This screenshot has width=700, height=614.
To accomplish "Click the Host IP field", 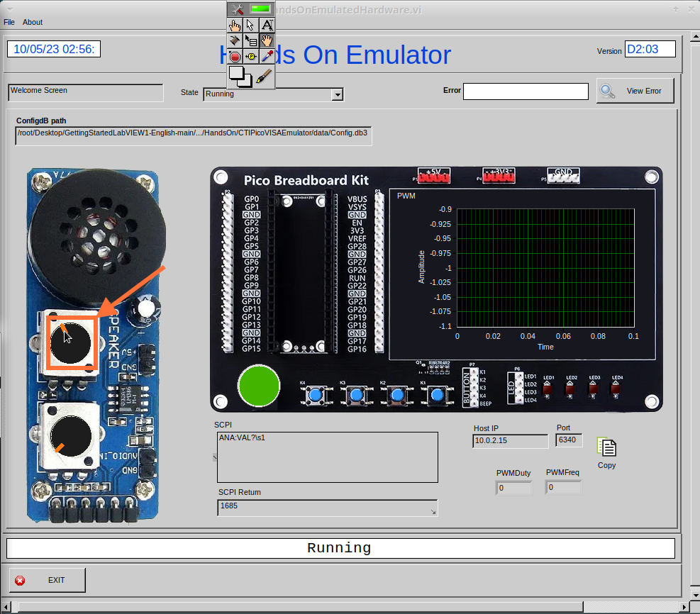I will tap(510, 441).
